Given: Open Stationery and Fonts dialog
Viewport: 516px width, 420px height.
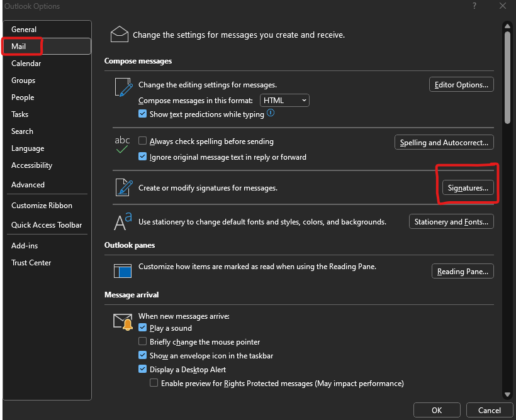Looking at the screenshot, I should (451, 222).
